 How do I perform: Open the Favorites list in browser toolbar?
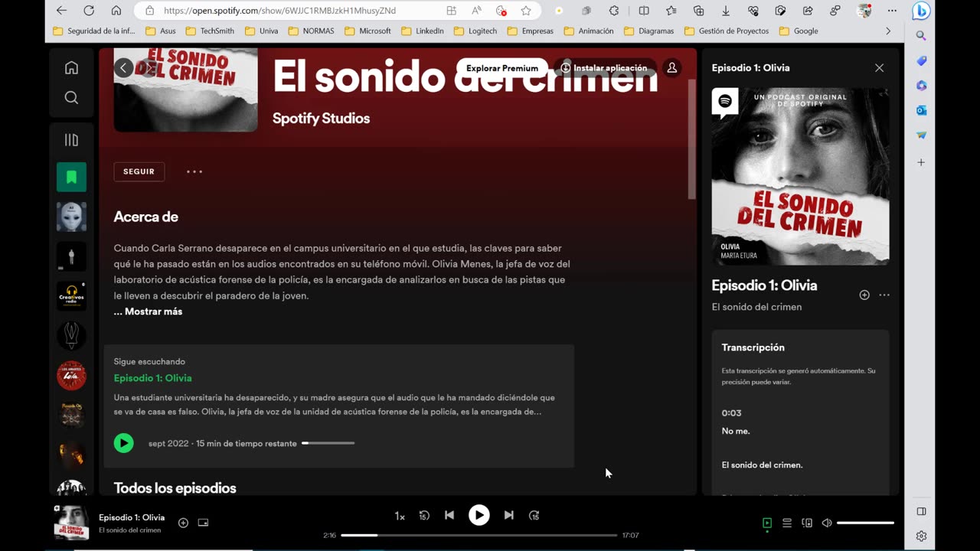[x=671, y=11]
